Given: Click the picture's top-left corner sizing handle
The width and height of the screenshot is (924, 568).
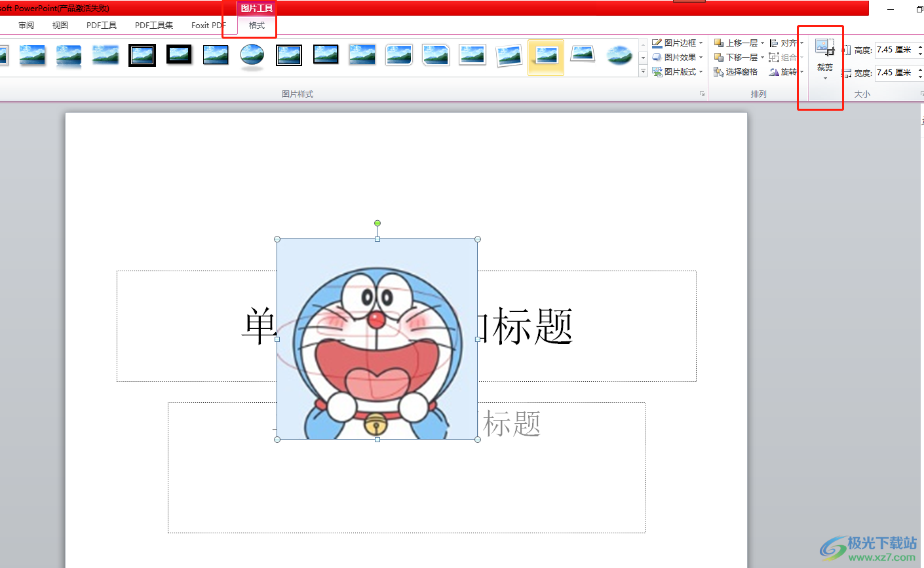Looking at the screenshot, I should coord(277,239).
